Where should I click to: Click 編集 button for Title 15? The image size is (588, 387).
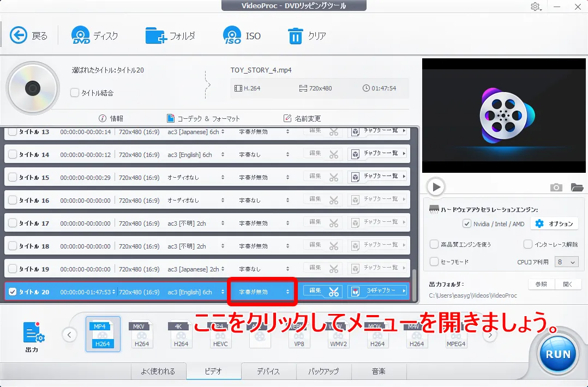click(315, 176)
